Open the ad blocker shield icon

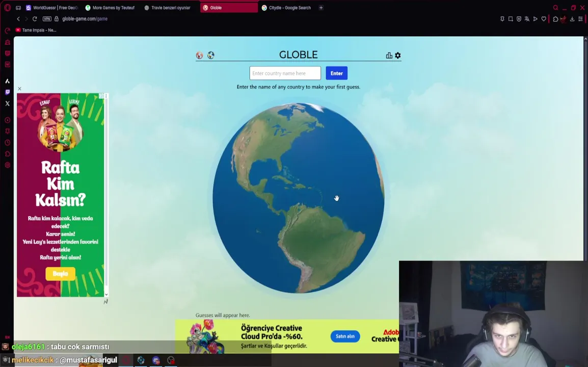pyautogui.click(x=519, y=19)
